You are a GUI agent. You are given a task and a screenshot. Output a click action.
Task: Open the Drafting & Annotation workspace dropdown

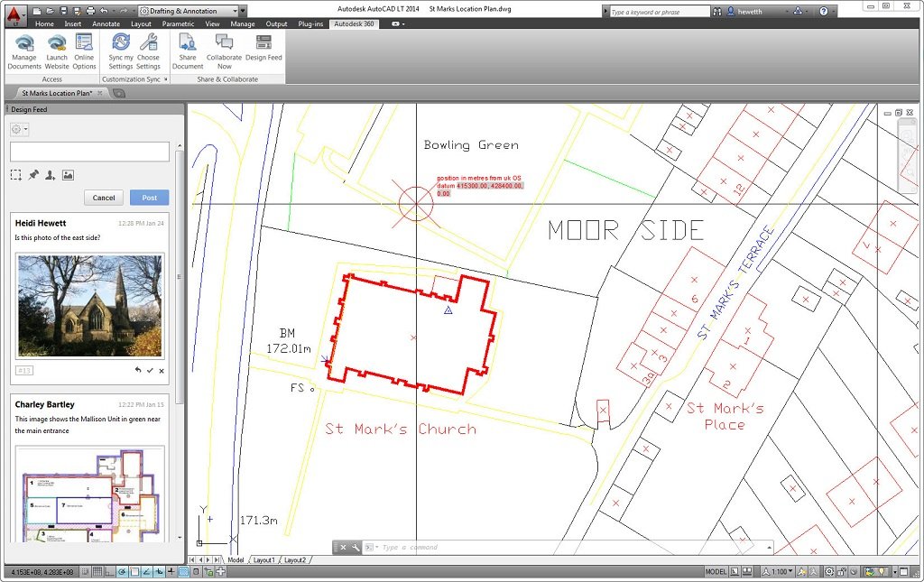189,11
